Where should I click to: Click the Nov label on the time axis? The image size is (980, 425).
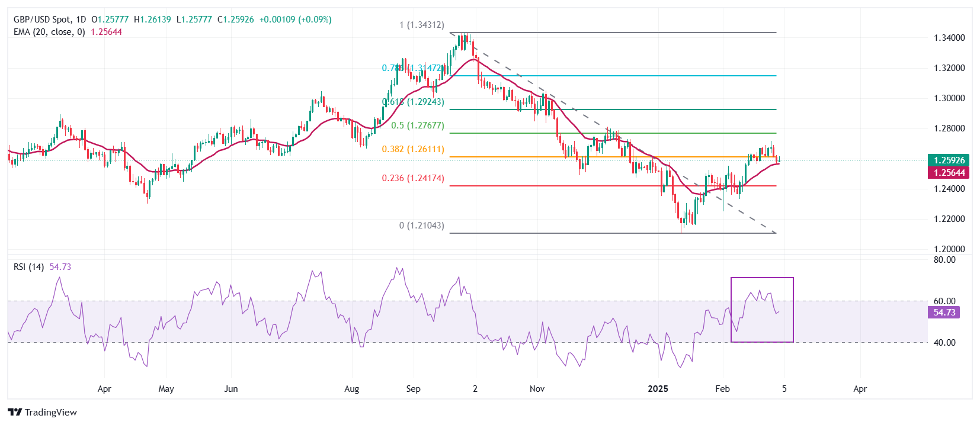(x=537, y=389)
